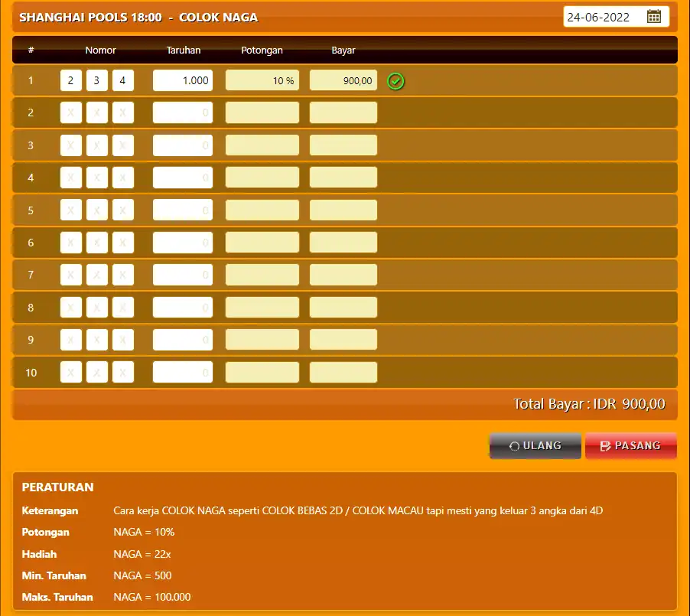Click the Potongan field in row 4
The width and height of the screenshot is (690, 616).
(x=262, y=178)
